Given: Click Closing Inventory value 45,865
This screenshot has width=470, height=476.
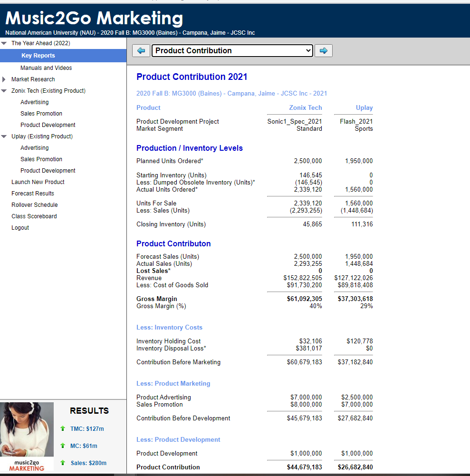Looking at the screenshot, I should (313, 224).
